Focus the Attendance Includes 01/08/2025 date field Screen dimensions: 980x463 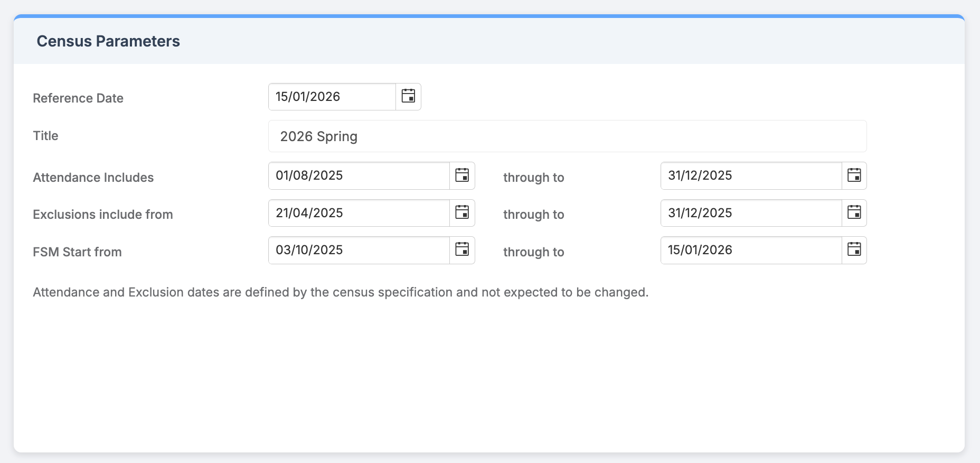tap(359, 175)
